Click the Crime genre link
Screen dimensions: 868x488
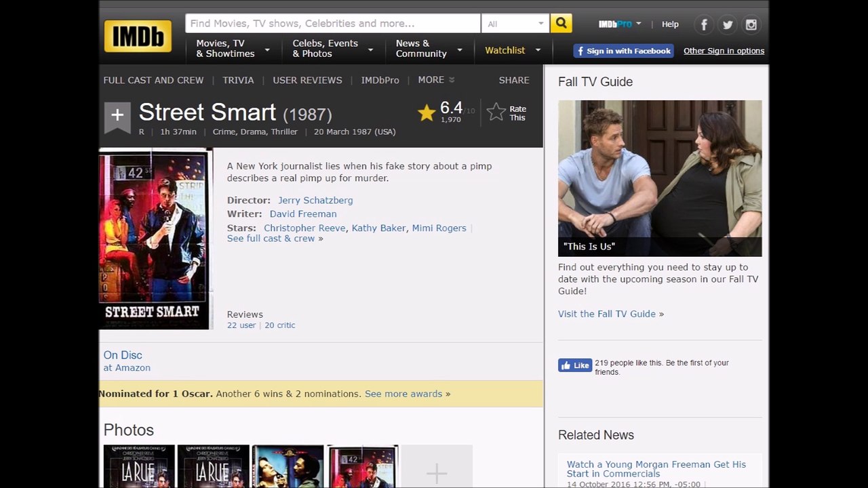click(224, 132)
